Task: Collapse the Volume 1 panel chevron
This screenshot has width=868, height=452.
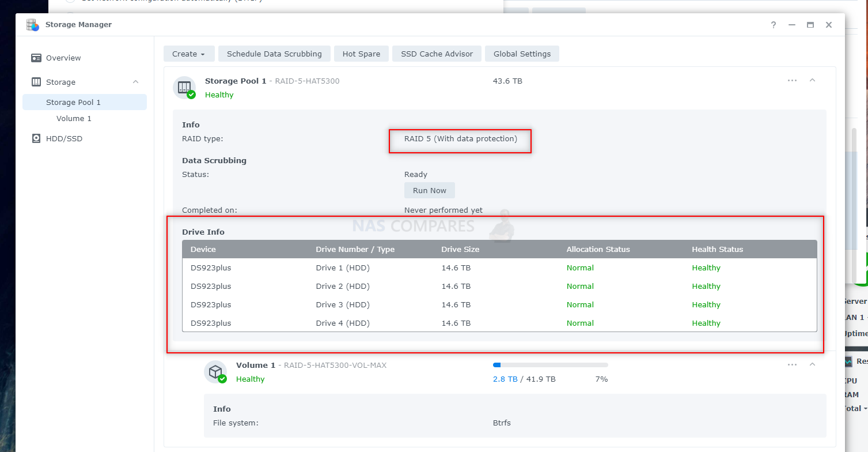Action: pyautogui.click(x=812, y=364)
